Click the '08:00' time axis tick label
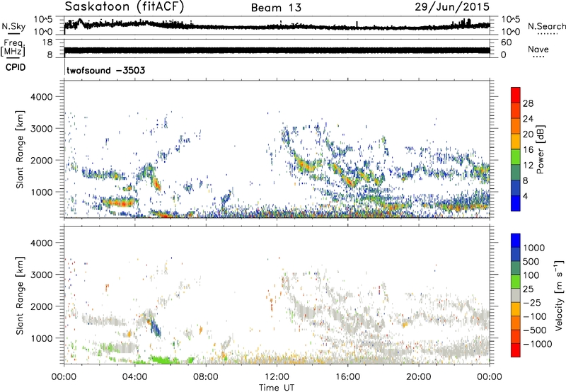 tap(206, 377)
